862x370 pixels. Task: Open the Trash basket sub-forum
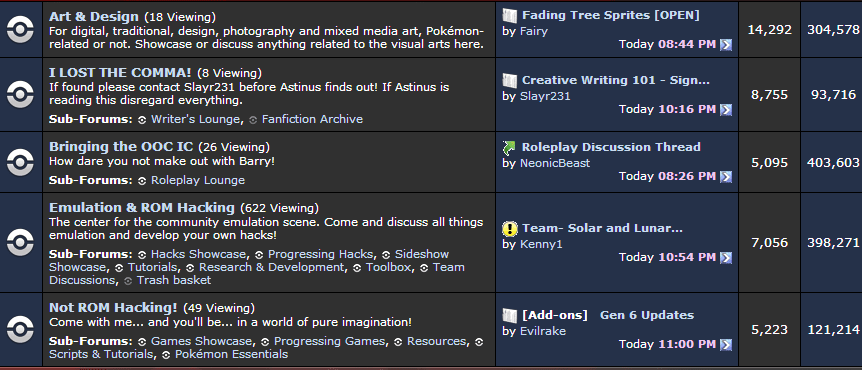point(174,280)
